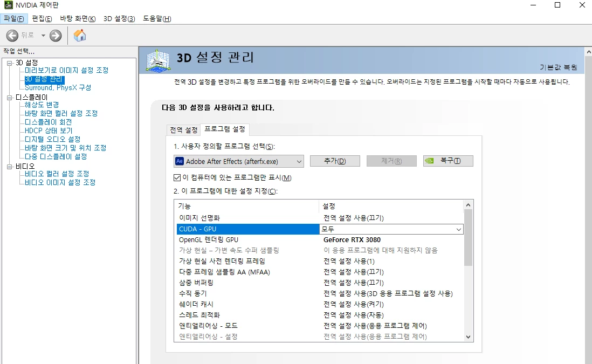Viewport: 592px width, 364px height.
Task: Click the GeForce RTX 3080 setting value
Action: coord(352,240)
